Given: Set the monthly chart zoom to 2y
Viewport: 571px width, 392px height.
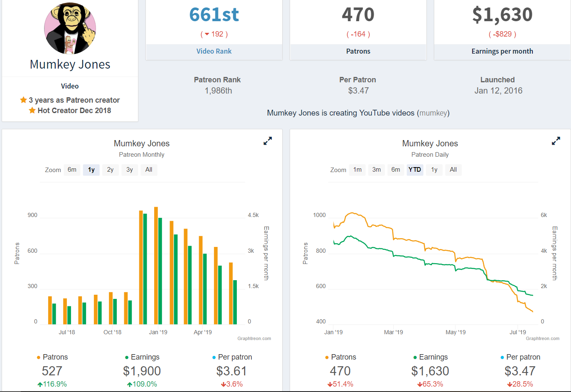Looking at the screenshot, I should click(x=111, y=170).
